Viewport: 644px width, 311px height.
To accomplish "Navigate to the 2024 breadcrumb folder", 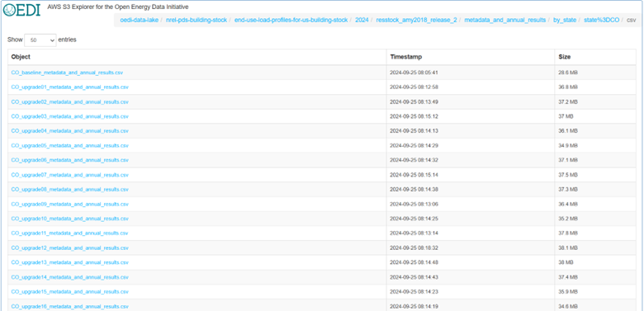I will point(362,20).
